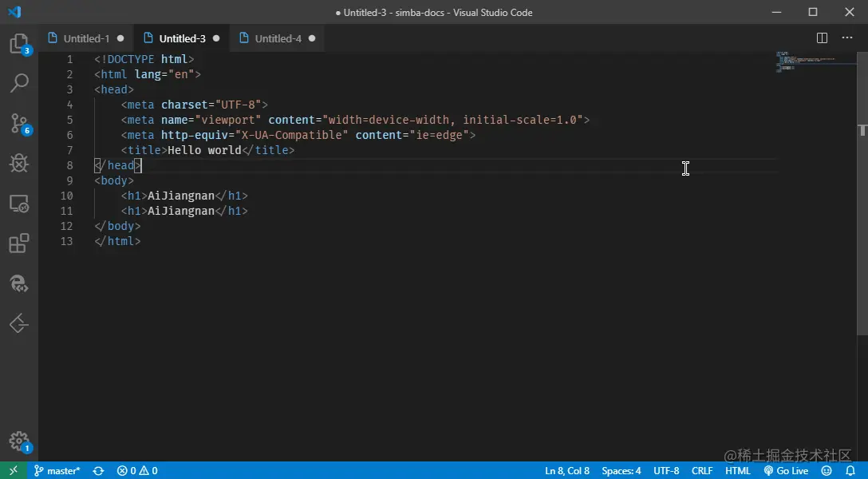Select language mode HTML in status bar

pos(738,471)
